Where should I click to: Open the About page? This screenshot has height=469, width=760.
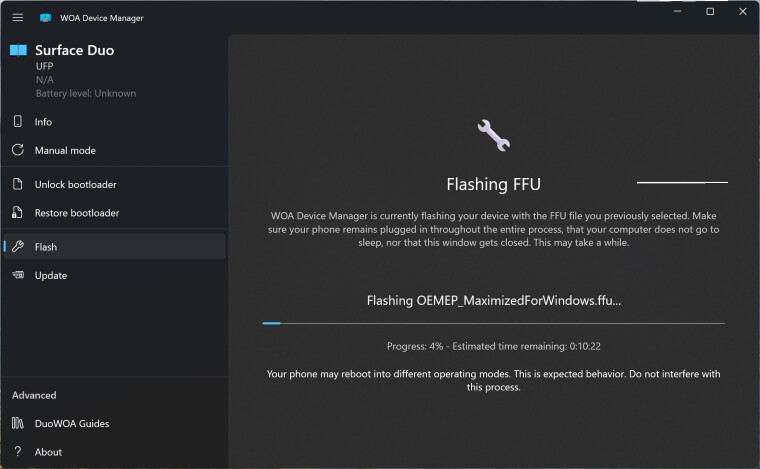click(x=49, y=452)
